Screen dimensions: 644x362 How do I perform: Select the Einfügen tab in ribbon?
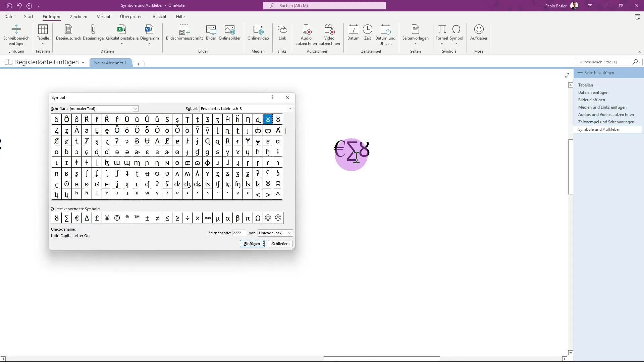[51, 17]
